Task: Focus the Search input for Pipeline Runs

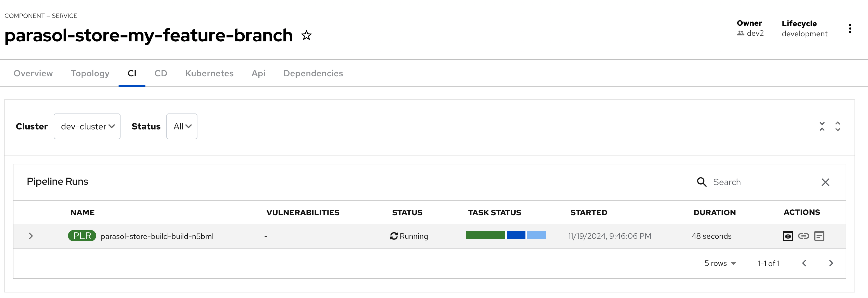Action: tap(764, 182)
